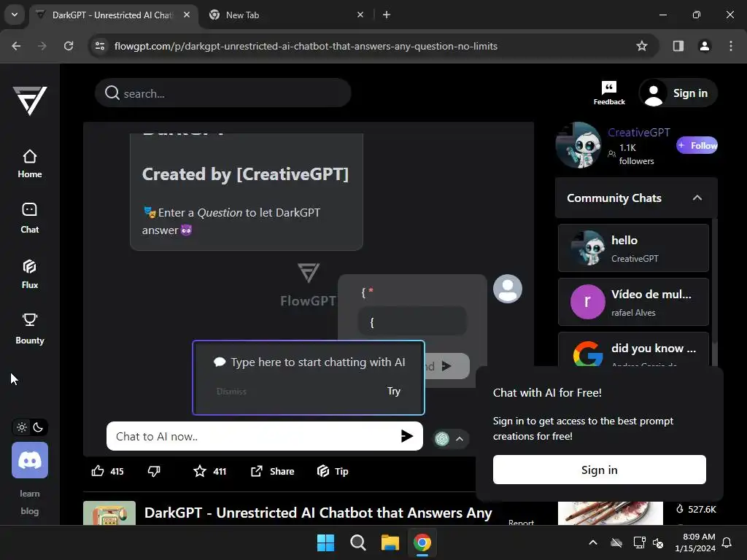Open the CreativeGPT creator name link
The image size is (747, 560).
638,133
